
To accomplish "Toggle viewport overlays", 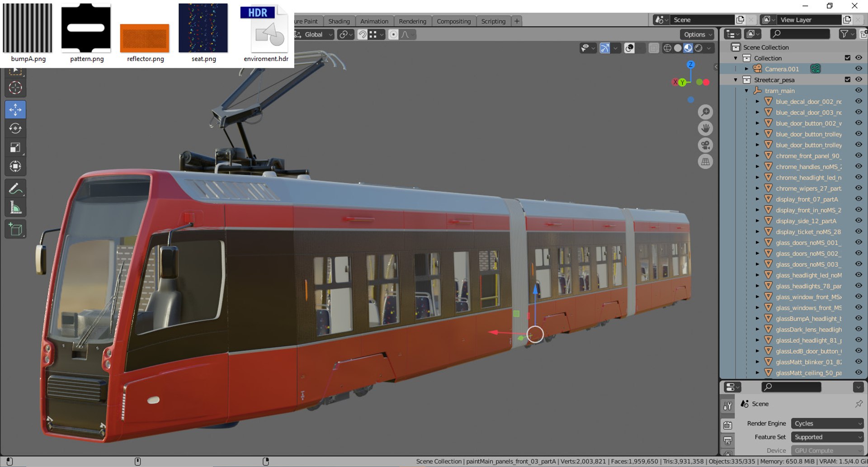I will (x=629, y=48).
